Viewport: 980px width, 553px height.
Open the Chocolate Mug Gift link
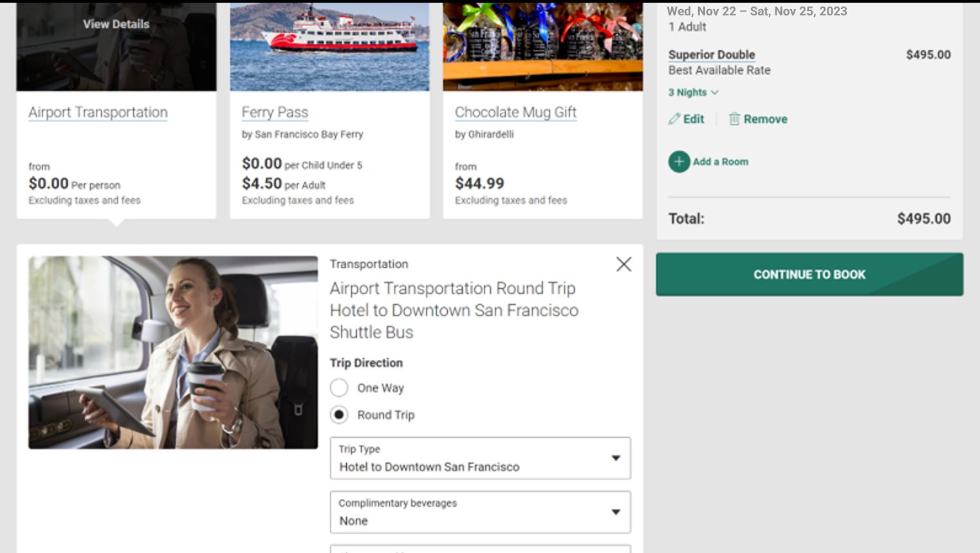coord(515,113)
